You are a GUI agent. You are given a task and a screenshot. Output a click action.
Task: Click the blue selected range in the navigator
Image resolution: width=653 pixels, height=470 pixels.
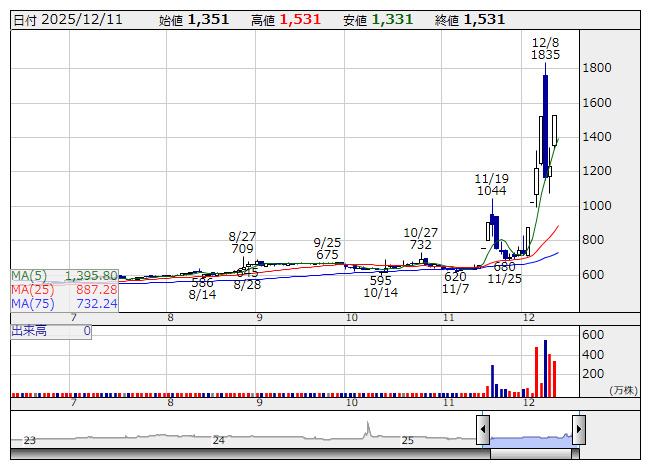(x=530, y=432)
